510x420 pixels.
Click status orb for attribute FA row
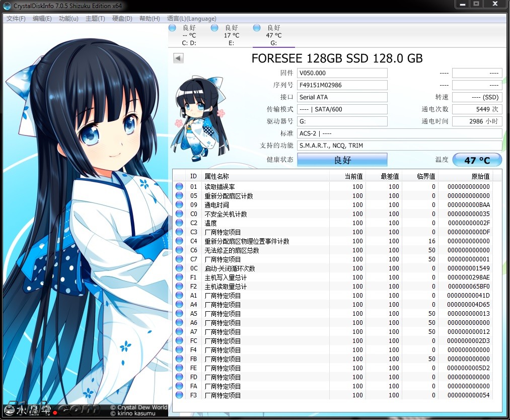tap(179, 386)
